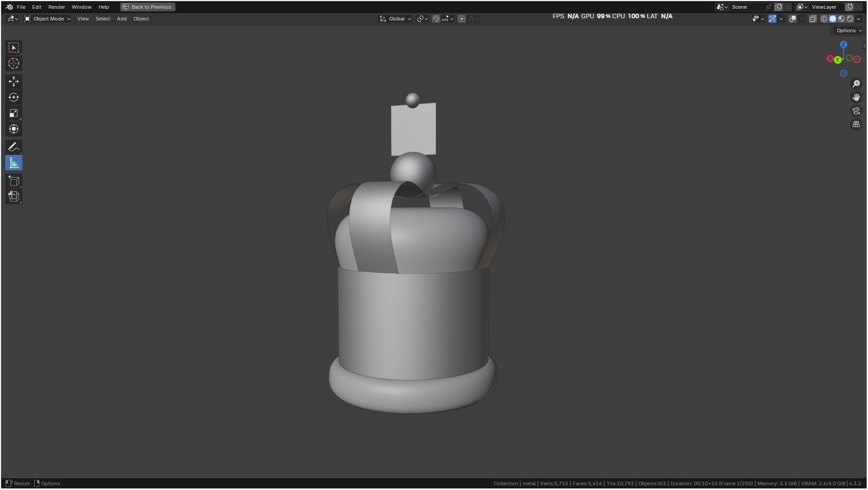Click the hand Move View icon
This screenshot has width=868, height=490.
[856, 97]
